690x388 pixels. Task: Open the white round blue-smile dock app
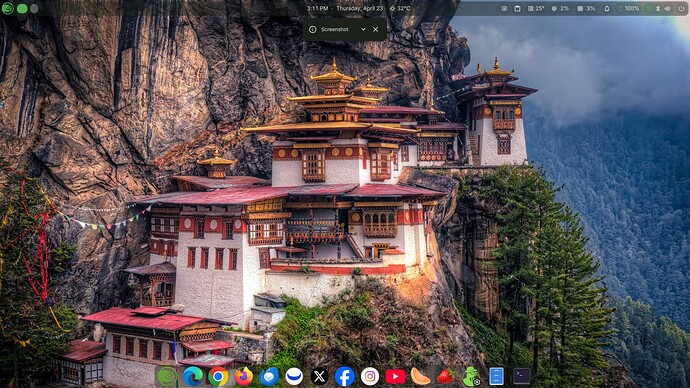(294, 377)
